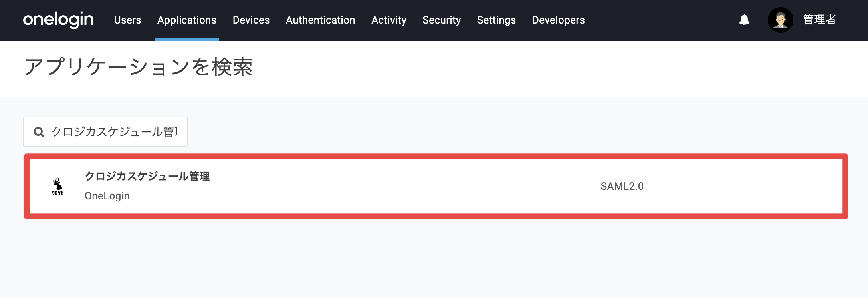
Task: Click the アプリケーションを検索 page heading
Action: click(138, 67)
